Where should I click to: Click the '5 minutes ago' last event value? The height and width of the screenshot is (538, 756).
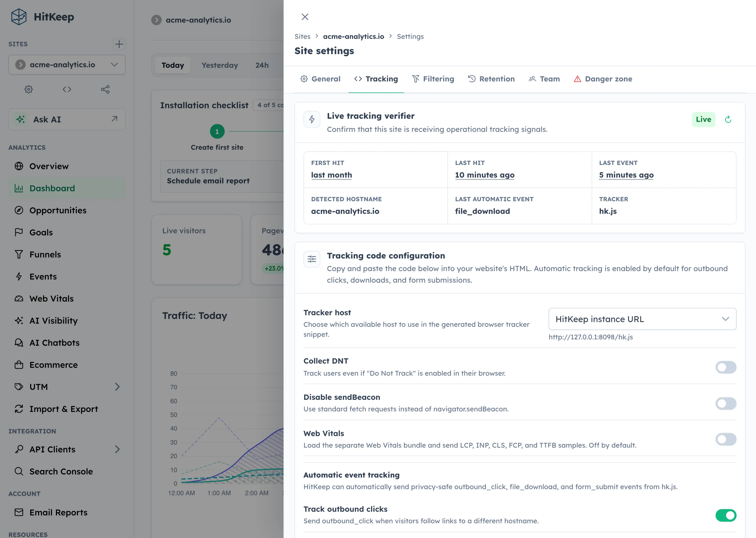626,175
